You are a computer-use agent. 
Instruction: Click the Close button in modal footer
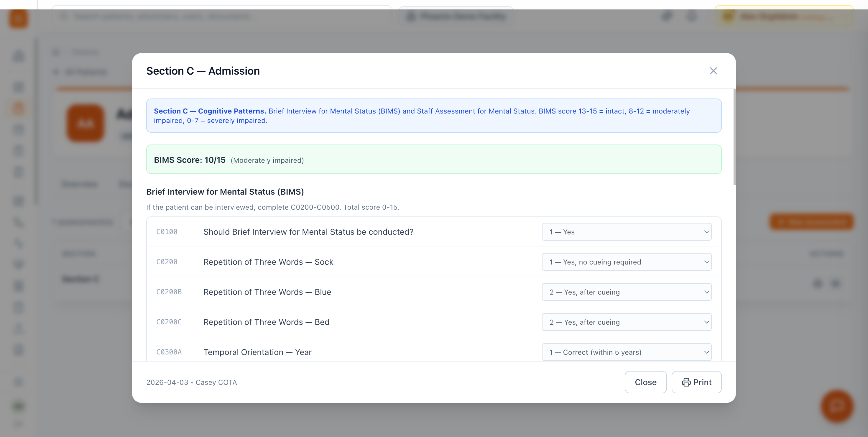645,382
